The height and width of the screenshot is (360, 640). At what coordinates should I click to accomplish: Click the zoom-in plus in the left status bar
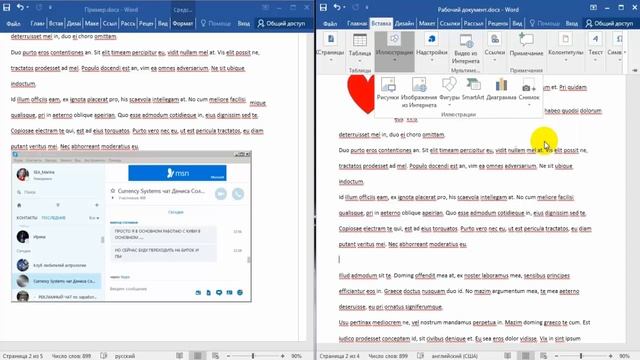tap(282, 356)
